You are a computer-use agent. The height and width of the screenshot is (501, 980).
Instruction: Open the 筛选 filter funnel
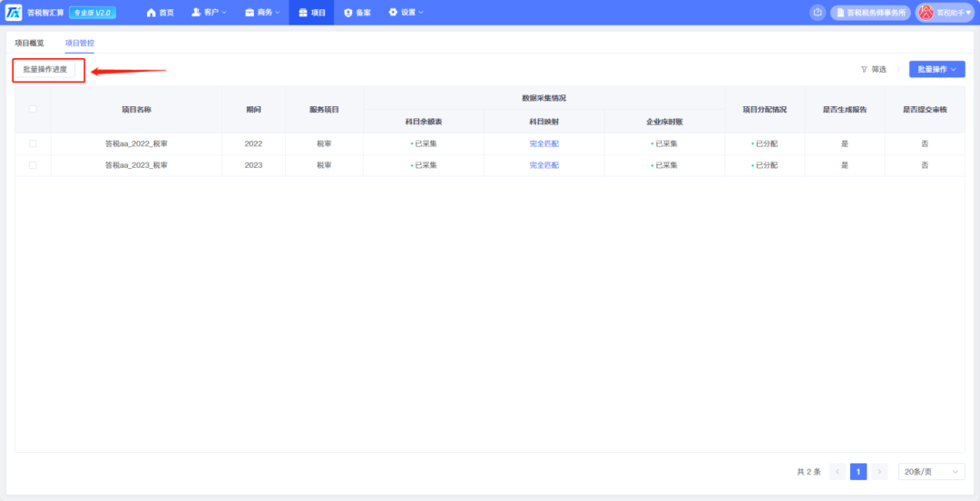click(873, 69)
